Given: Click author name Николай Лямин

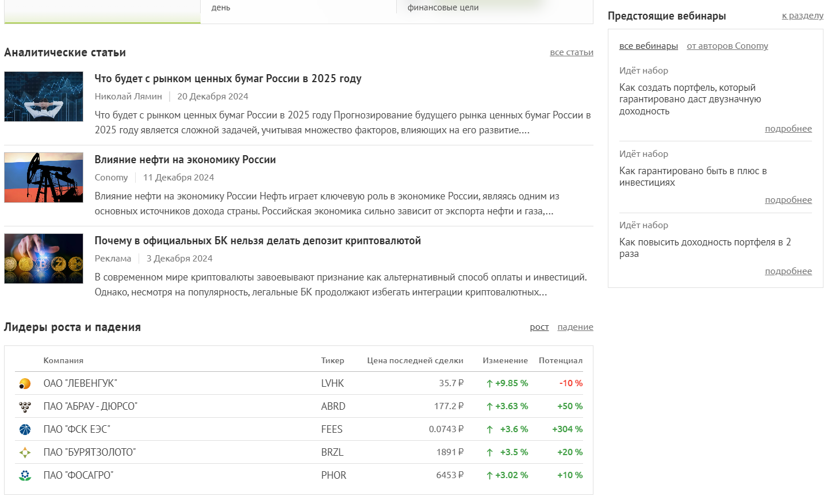Looking at the screenshot, I should tap(128, 97).
